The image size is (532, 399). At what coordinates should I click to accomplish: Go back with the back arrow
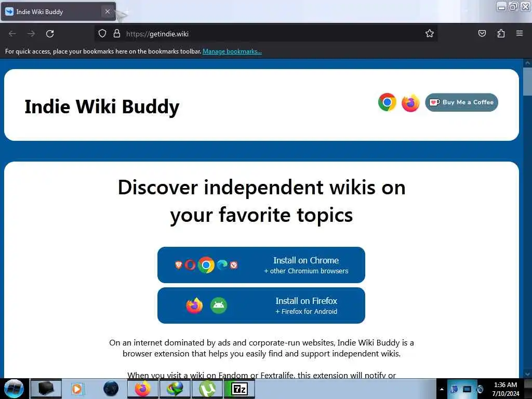(12, 34)
